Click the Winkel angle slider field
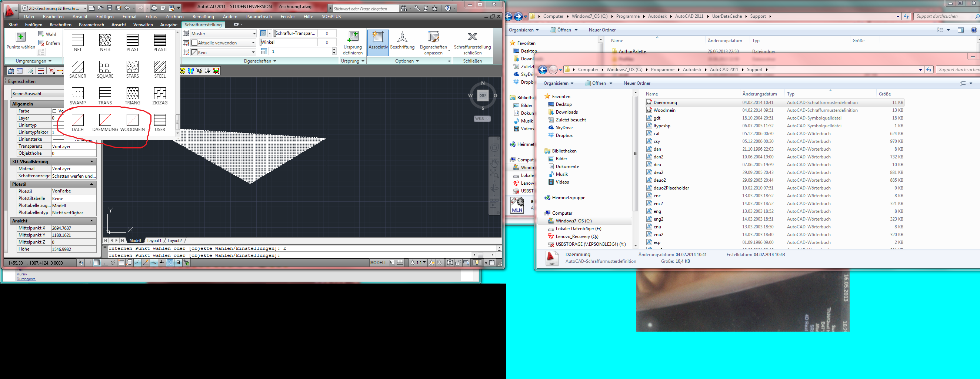Viewport: 980px width, 379px height. 298,42
